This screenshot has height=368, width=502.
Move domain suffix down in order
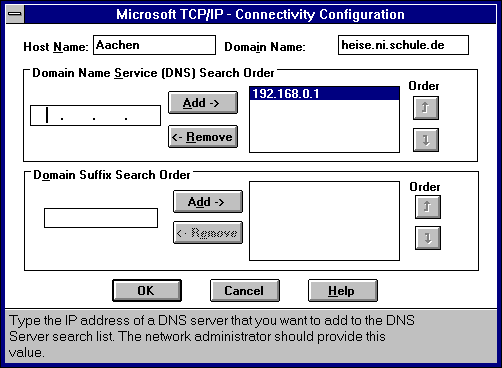[x=428, y=238]
